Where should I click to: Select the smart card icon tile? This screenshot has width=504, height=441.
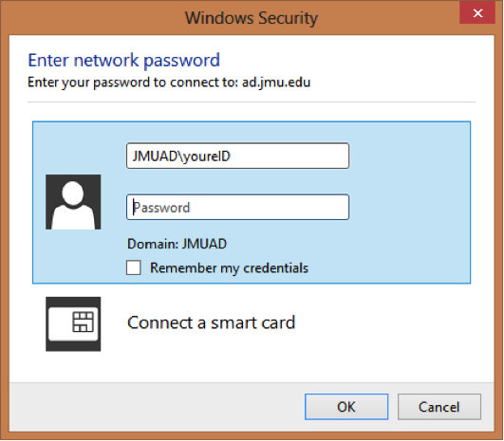tap(73, 323)
